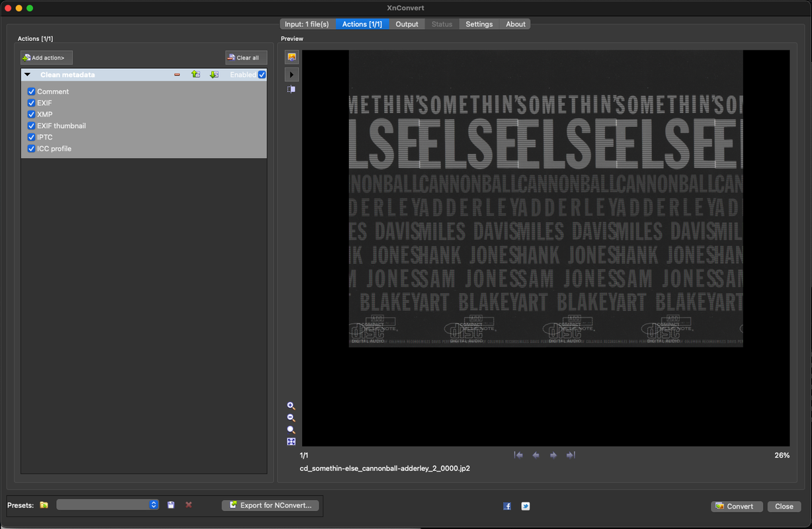Viewport: 812px width, 529px height.
Task: Click the black play arrow beside preview
Action: tap(292, 75)
